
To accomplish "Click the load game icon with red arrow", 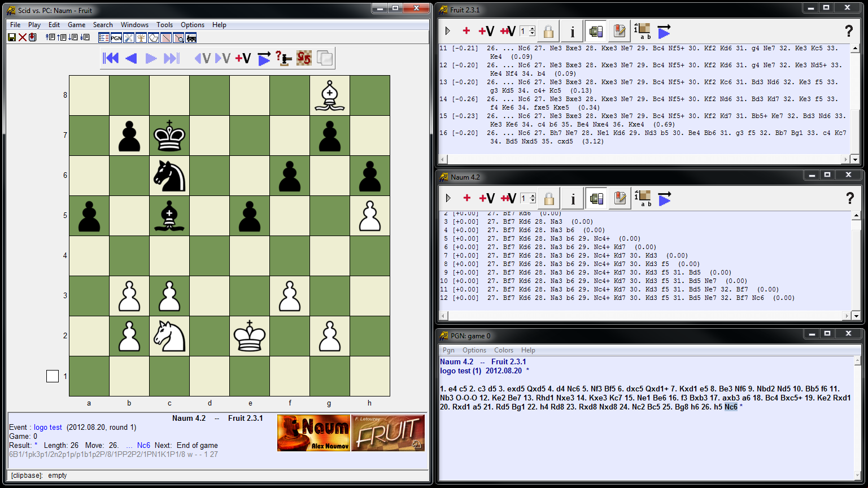I will point(33,37).
